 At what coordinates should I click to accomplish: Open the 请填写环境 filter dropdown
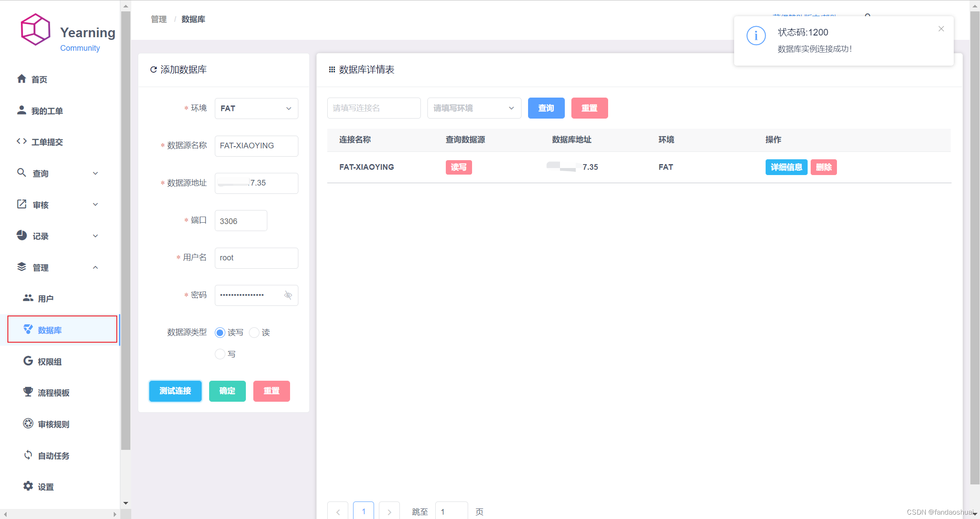[474, 108]
